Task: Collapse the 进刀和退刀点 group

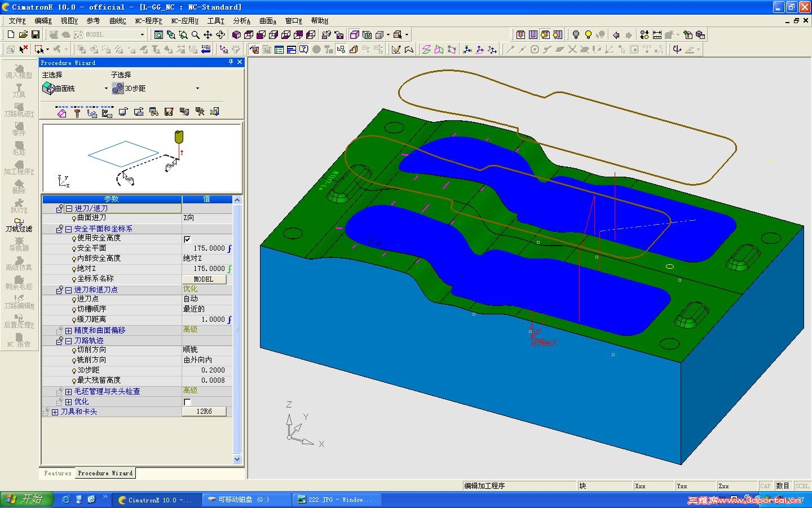Action: pyautogui.click(x=69, y=290)
